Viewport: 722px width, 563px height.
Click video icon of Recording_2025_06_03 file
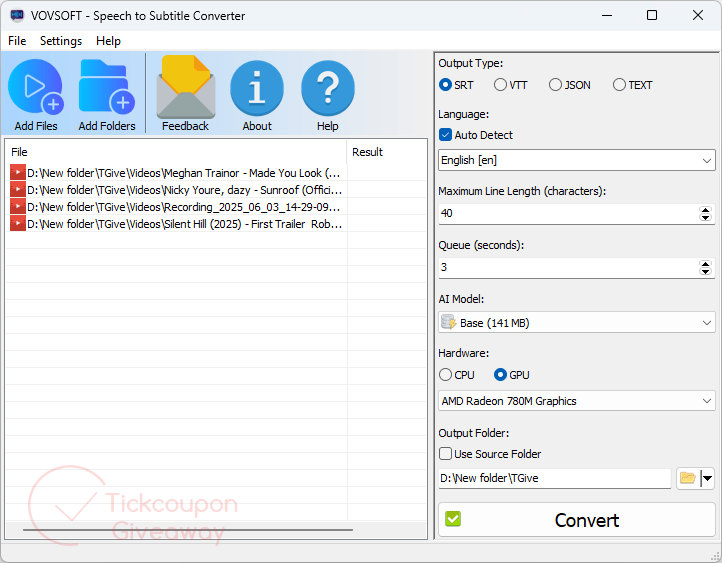tap(17, 207)
